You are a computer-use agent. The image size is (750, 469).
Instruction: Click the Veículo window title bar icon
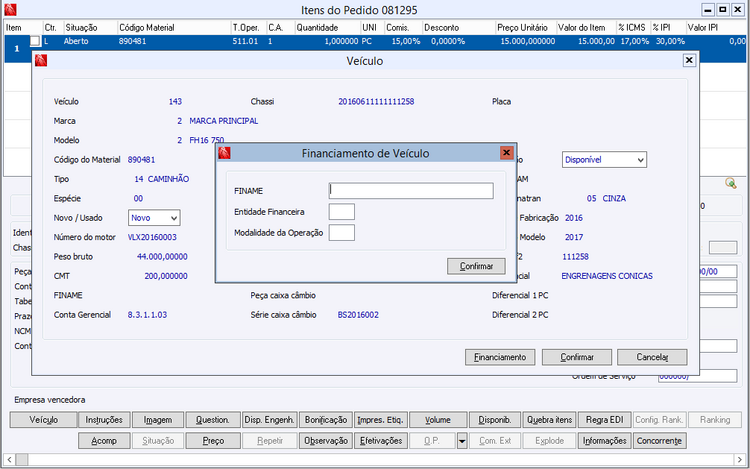(x=40, y=61)
